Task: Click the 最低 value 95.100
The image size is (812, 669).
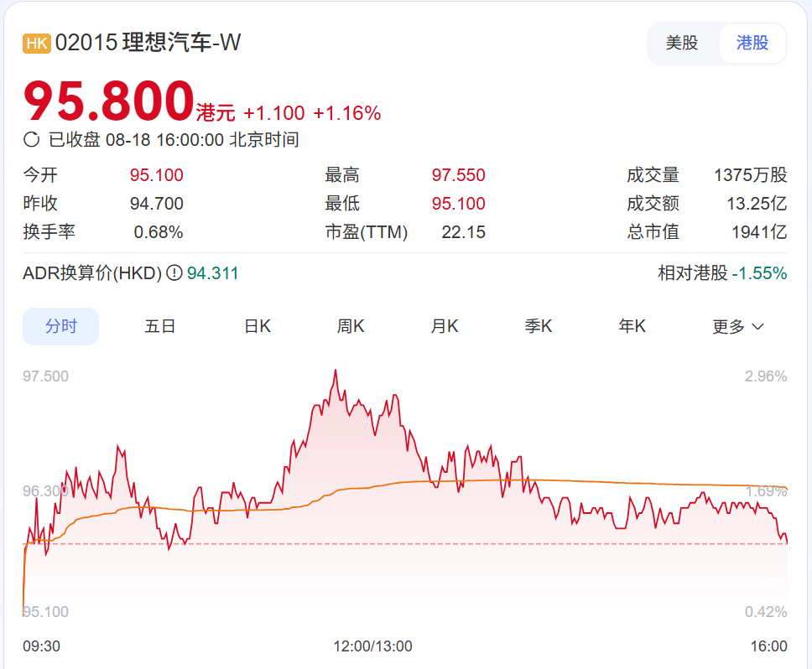Action: [x=458, y=204]
